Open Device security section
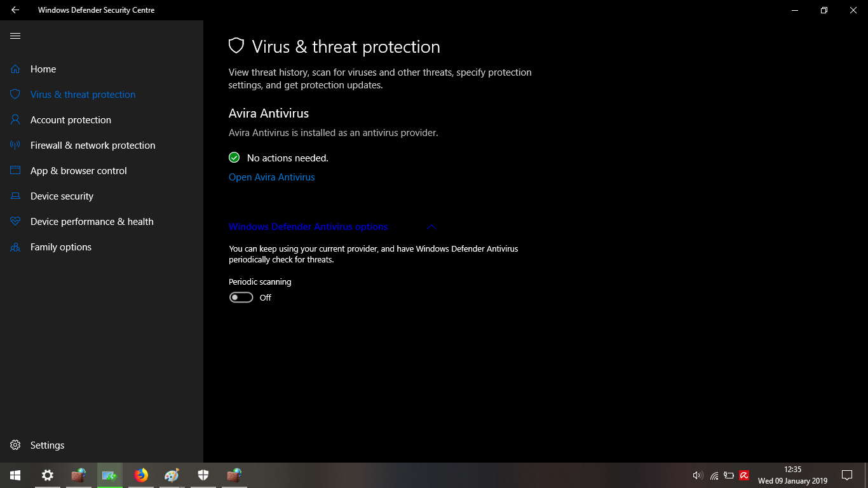 pyautogui.click(x=102, y=196)
